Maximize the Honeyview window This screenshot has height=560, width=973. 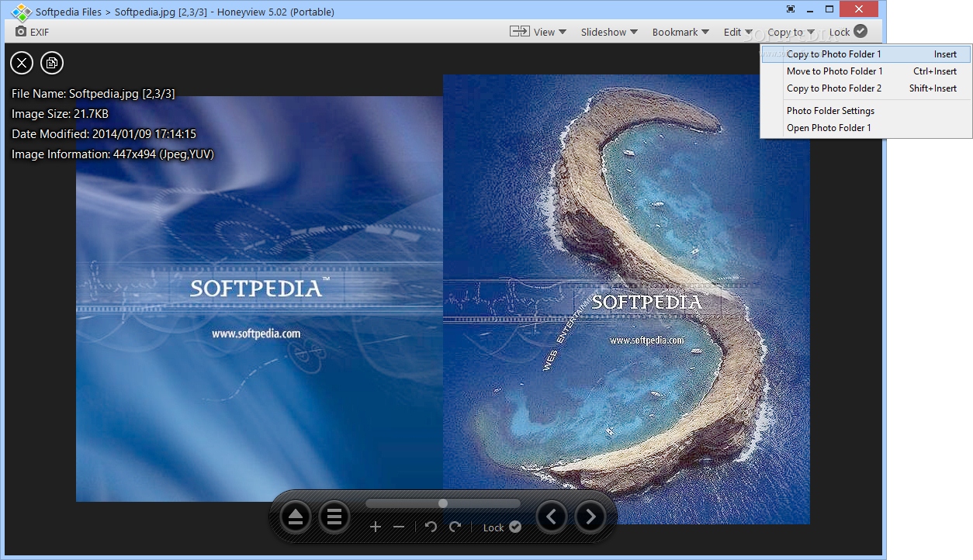coord(829,9)
